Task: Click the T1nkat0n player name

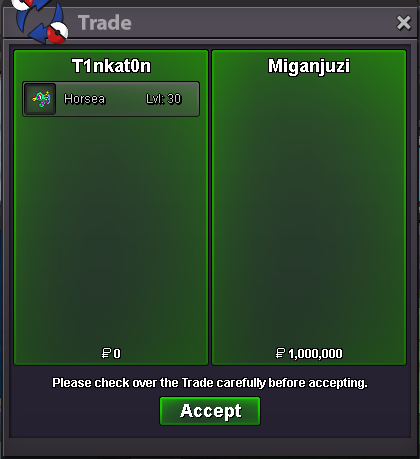Action: [x=111, y=66]
